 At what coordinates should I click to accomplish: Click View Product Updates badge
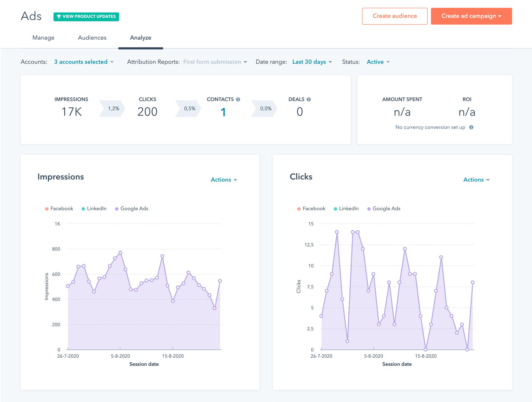[86, 17]
